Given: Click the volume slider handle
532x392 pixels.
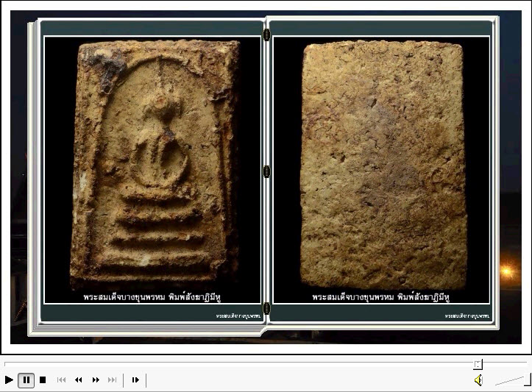Looking at the screenshot, I should pos(528,379).
